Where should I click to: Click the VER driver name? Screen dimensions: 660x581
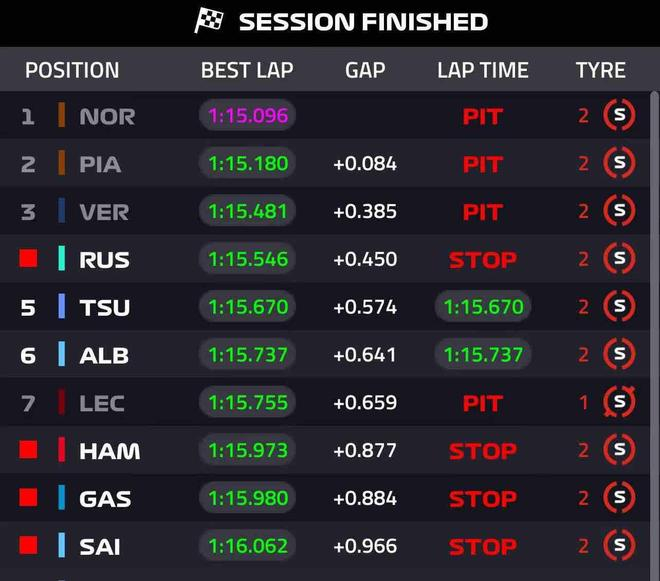pyautogui.click(x=104, y=211)
